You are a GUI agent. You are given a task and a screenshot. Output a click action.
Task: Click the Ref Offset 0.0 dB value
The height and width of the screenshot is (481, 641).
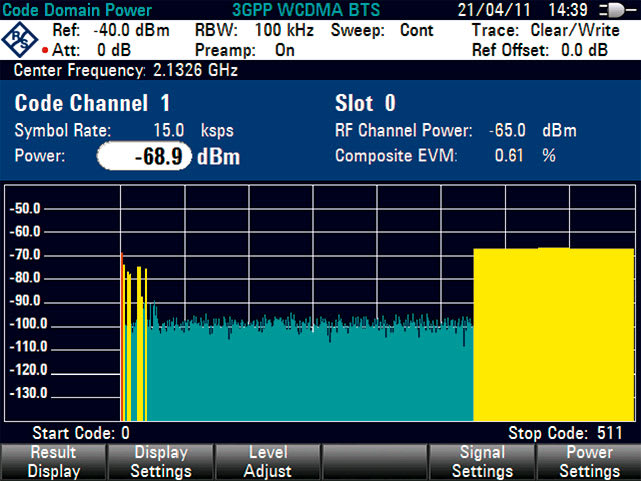coord(540,51)
